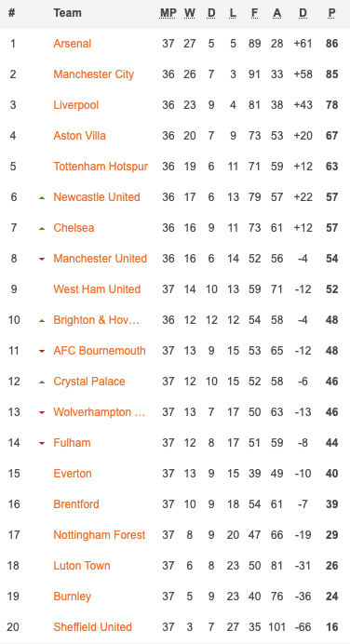Click red down arrow beside Wolverhampton

pyautogui.click(x=42, y=412)
